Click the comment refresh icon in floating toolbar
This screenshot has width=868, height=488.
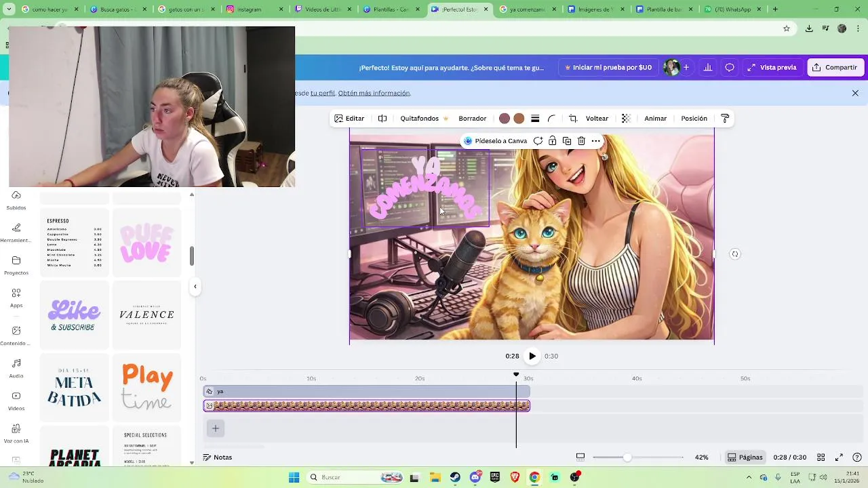(x=538, y=141)
